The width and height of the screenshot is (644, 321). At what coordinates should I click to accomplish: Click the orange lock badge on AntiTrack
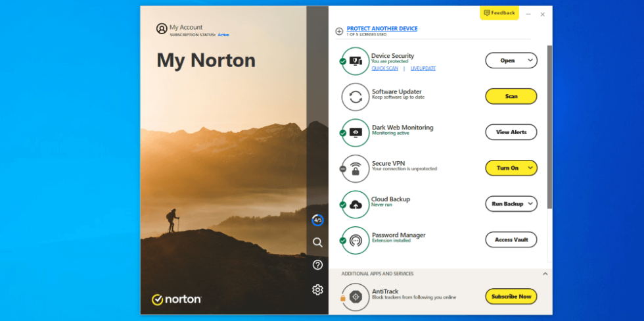(343, 299)
